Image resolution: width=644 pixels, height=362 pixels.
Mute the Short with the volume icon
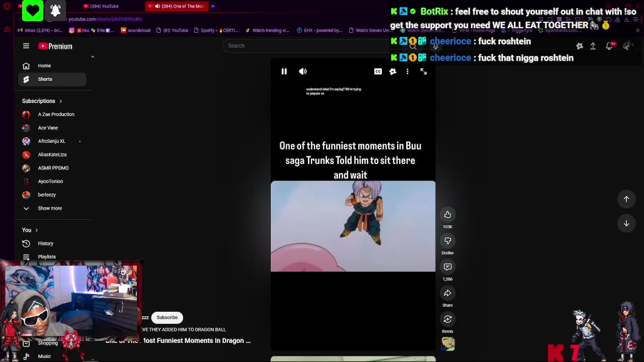[x=303, y=72]
